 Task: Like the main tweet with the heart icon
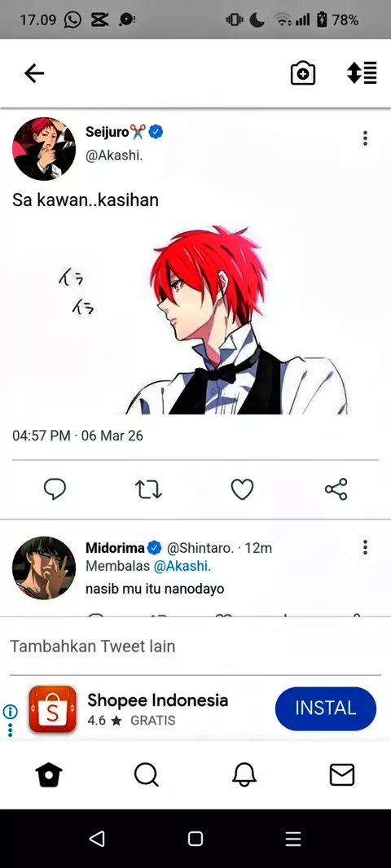242,489
